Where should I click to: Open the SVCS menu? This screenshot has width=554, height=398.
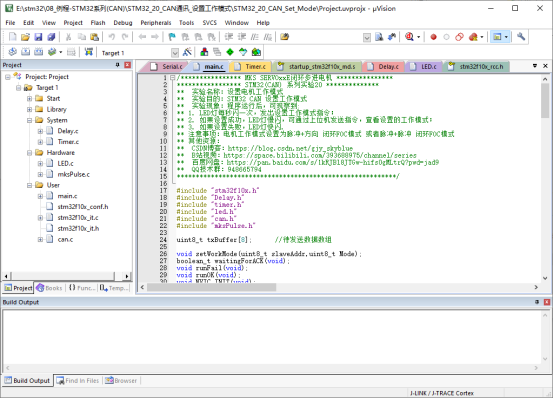click(x=210, y=23)
